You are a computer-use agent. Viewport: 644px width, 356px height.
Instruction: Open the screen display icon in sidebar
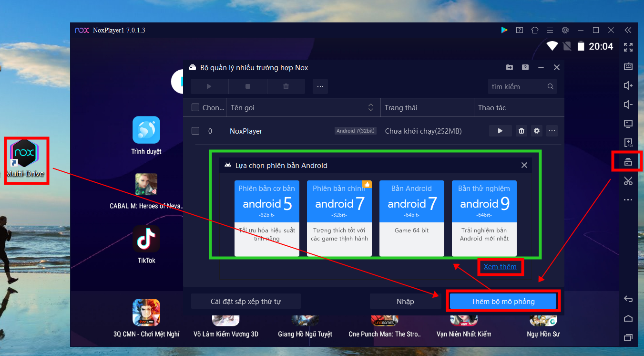click(628, 124)
